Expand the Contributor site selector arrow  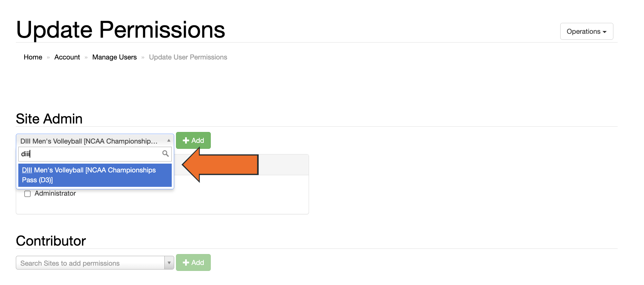click(x=169, y=262)
